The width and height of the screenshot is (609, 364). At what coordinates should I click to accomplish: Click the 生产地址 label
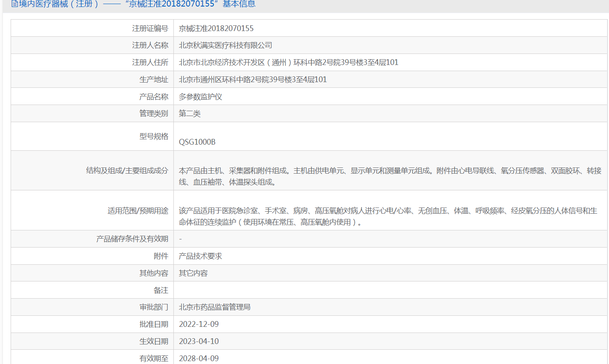[154, 80]
